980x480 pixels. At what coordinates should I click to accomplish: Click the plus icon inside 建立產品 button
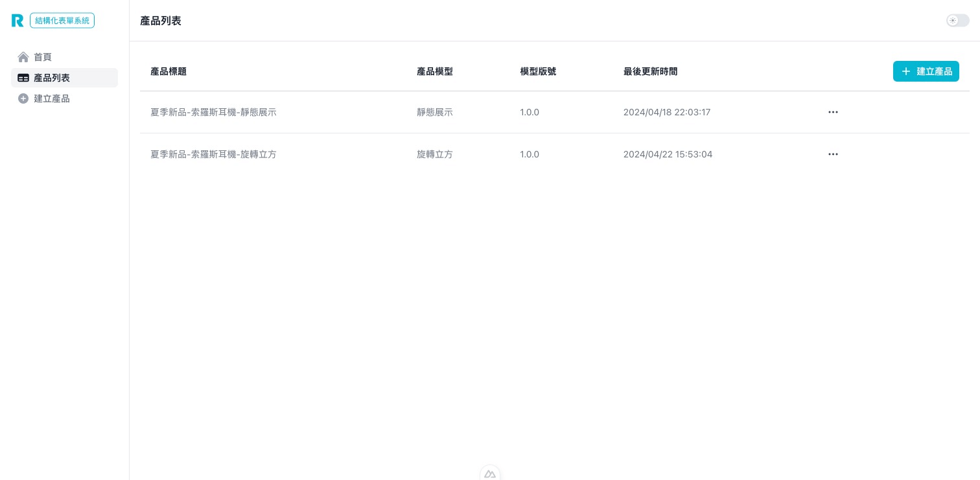coord(906,71)
